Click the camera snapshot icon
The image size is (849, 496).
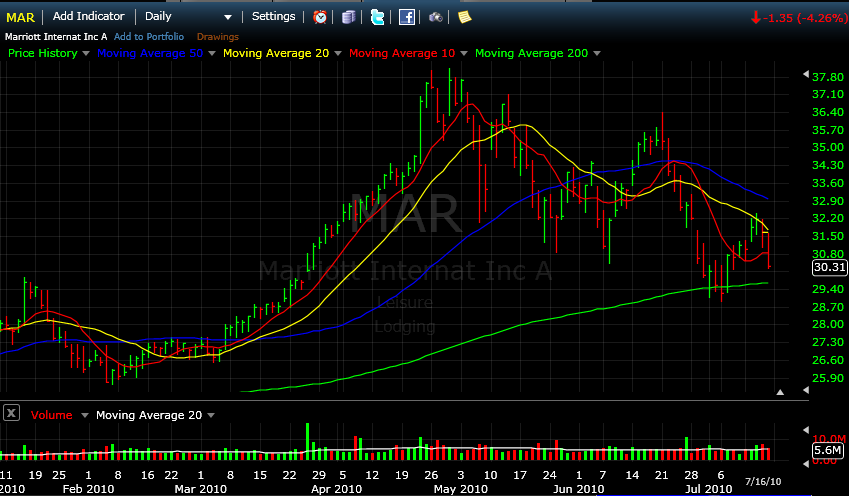(436, 17)
